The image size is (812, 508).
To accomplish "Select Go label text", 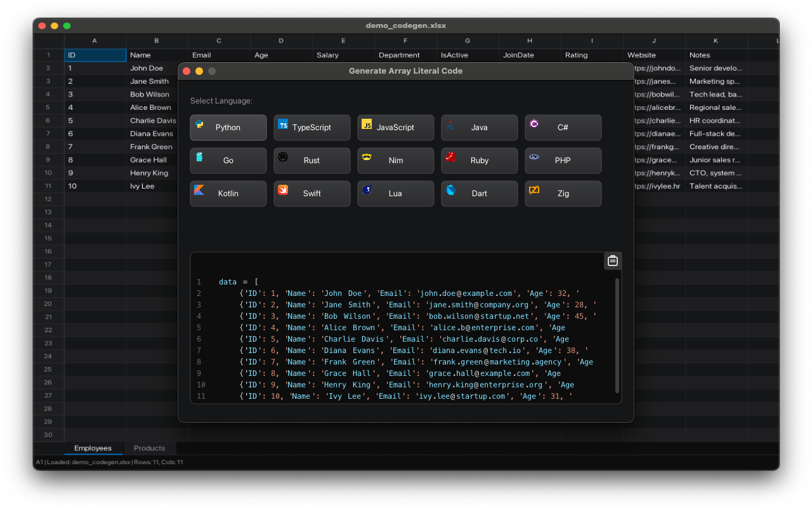I will 228,161.
